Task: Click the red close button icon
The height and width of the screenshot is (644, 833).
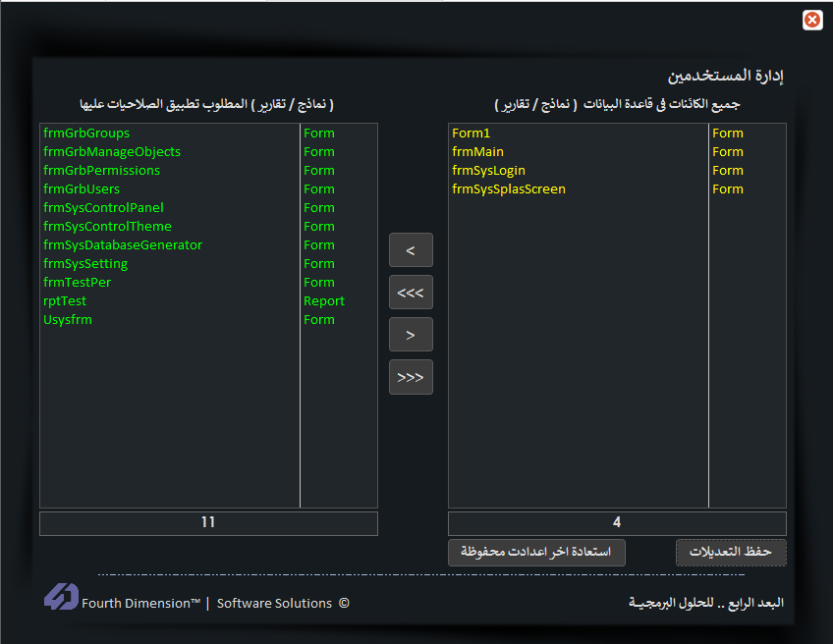Action: (812, 20)
